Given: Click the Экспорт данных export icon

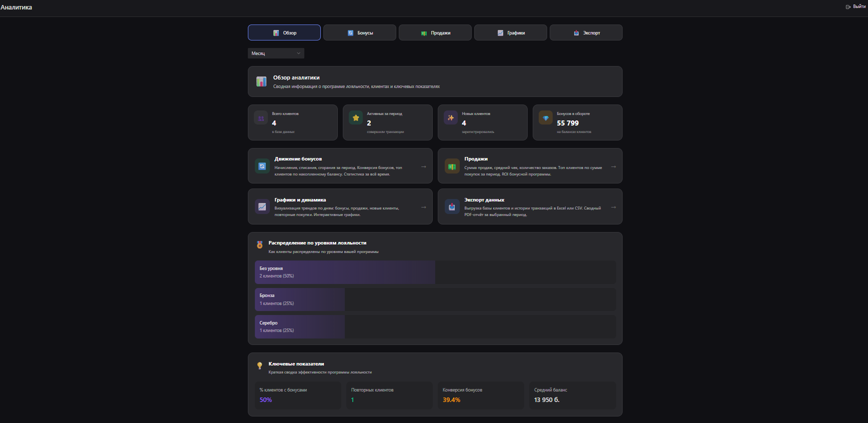Looking at the screenshot, I should (x=452, y=207).
